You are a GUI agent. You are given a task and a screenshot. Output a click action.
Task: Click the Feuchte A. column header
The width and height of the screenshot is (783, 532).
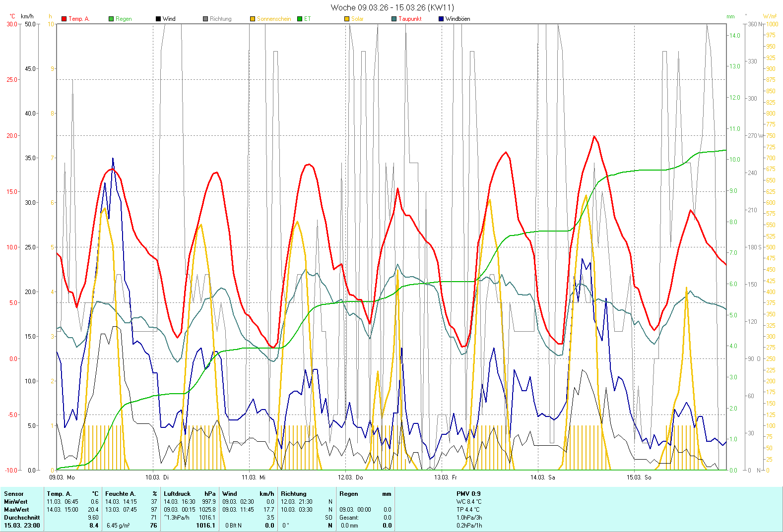pyautogui.click(x=120, y=494)
